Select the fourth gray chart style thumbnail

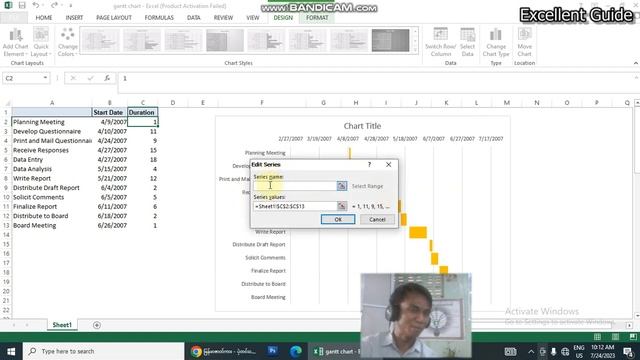pos(225,40)
